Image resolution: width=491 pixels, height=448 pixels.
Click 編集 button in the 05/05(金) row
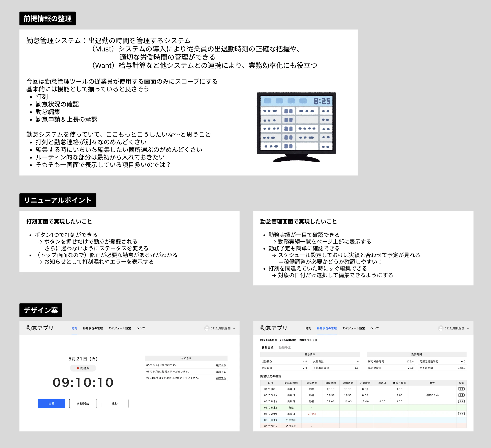point(461,414)
